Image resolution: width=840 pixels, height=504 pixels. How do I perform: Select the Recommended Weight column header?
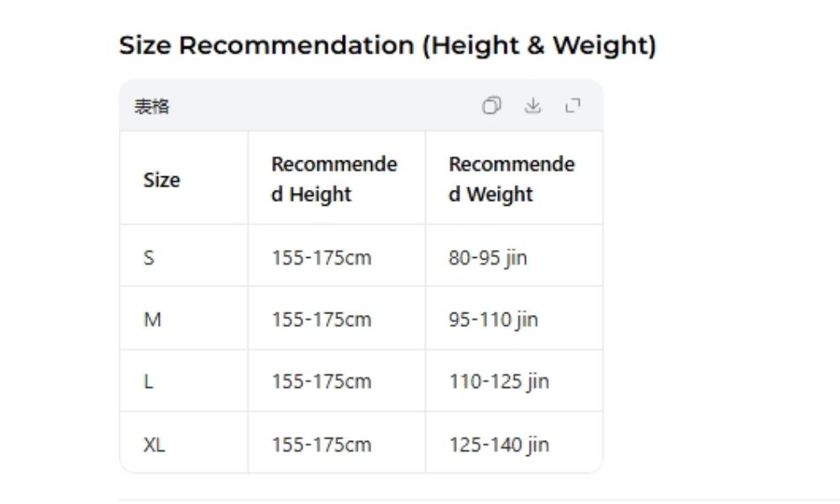(x=512, y=179)
